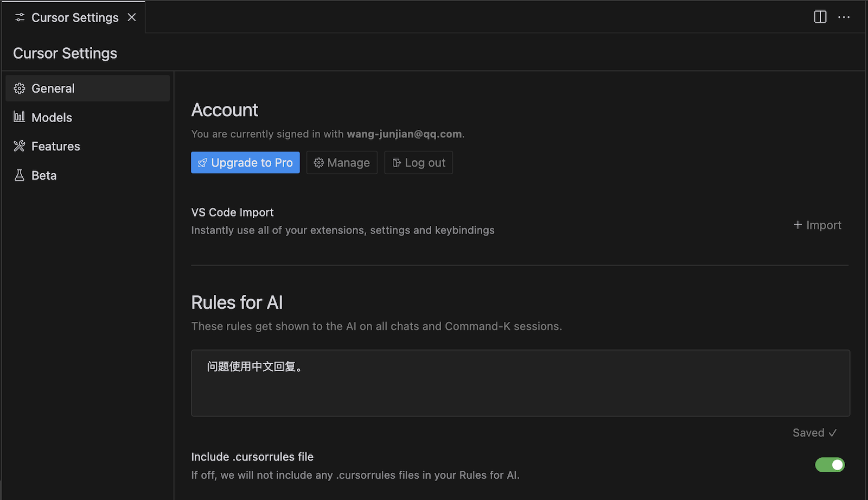Click the Log out exit icon
Image resolution: width=868 pixels, height=500 pixels.
pyautogui.click(x=397, y=163)
